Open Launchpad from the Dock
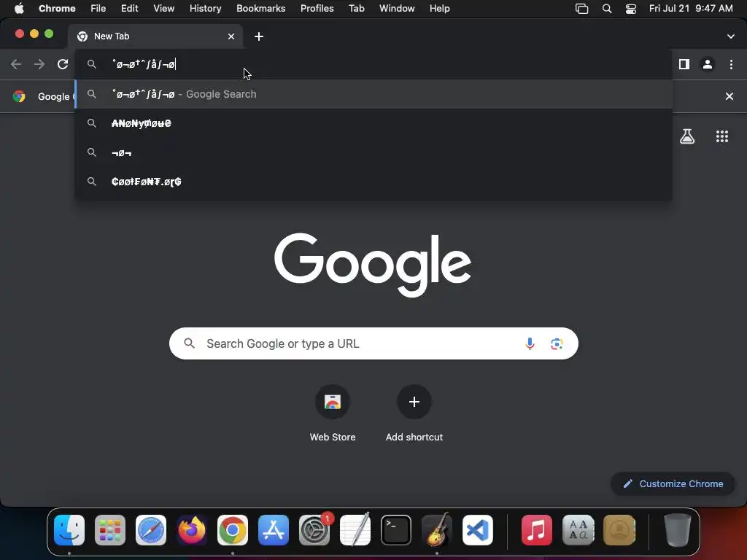 [110, 530]
